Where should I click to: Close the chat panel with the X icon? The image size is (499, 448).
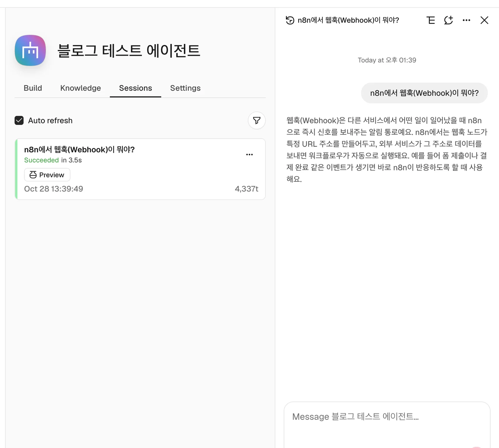[484, 20]
